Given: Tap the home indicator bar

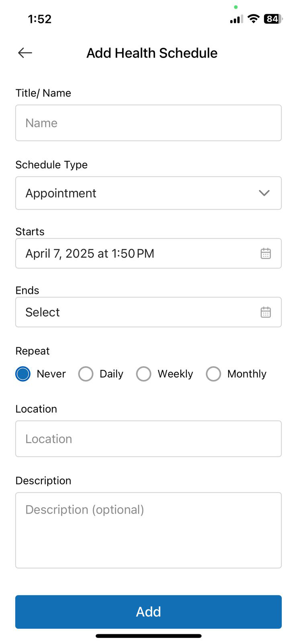Looking at the screenshot, I should tap(148, 636).
